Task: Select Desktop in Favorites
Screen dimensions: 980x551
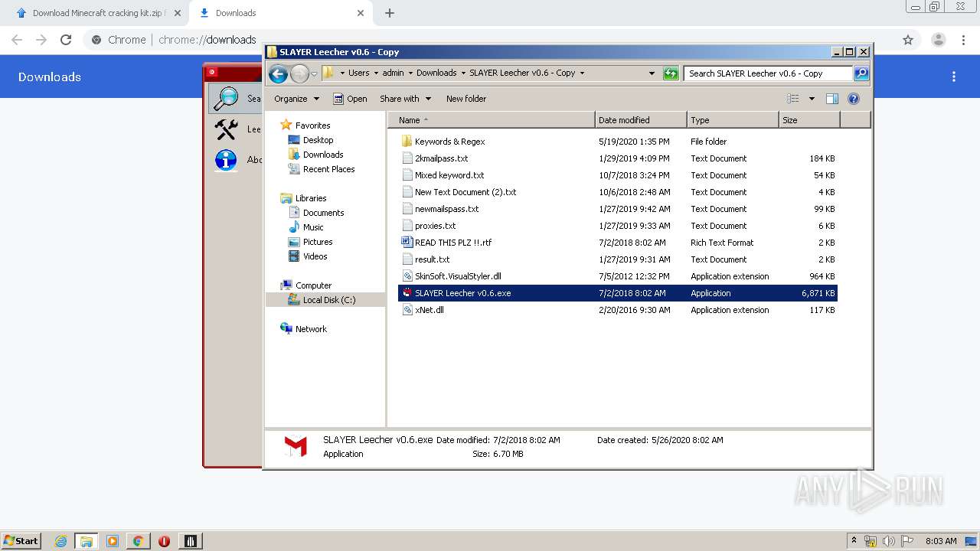Action: 318,140
